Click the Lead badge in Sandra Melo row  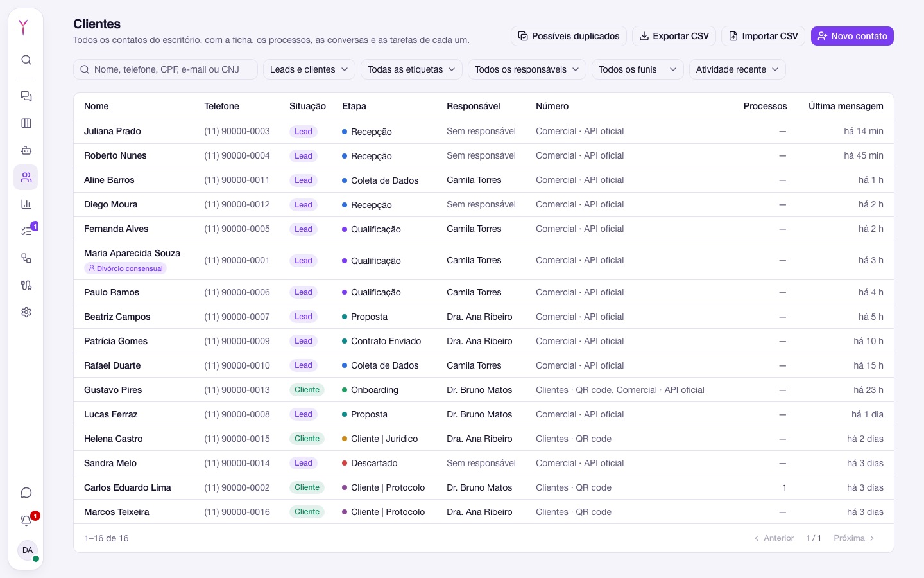click(304, 463)
